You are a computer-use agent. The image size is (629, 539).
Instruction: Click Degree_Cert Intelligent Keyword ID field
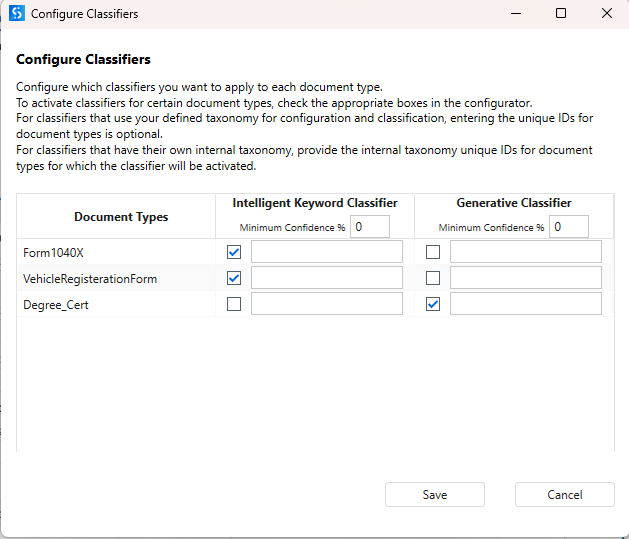tap(327, 304)
